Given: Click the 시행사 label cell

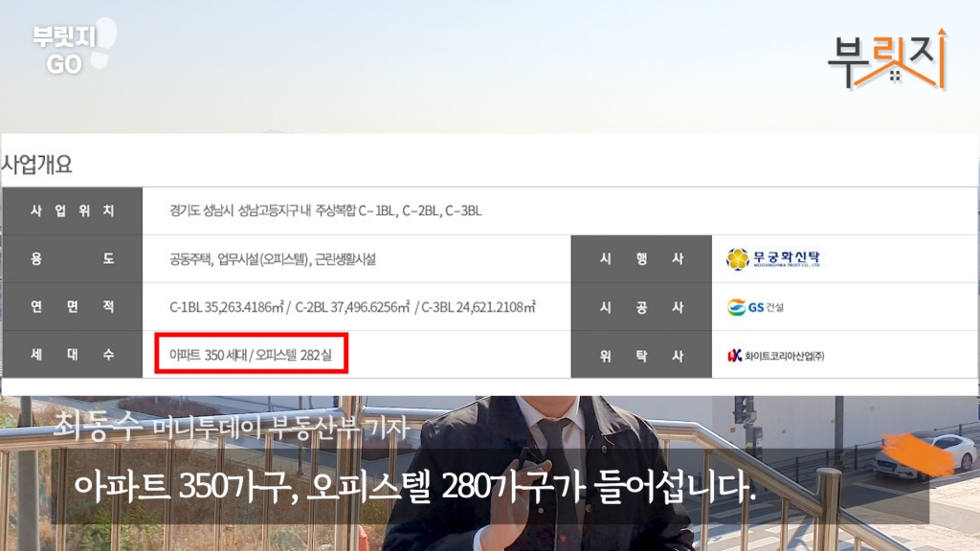Looking at the screenshot, I should click(641, 259).
